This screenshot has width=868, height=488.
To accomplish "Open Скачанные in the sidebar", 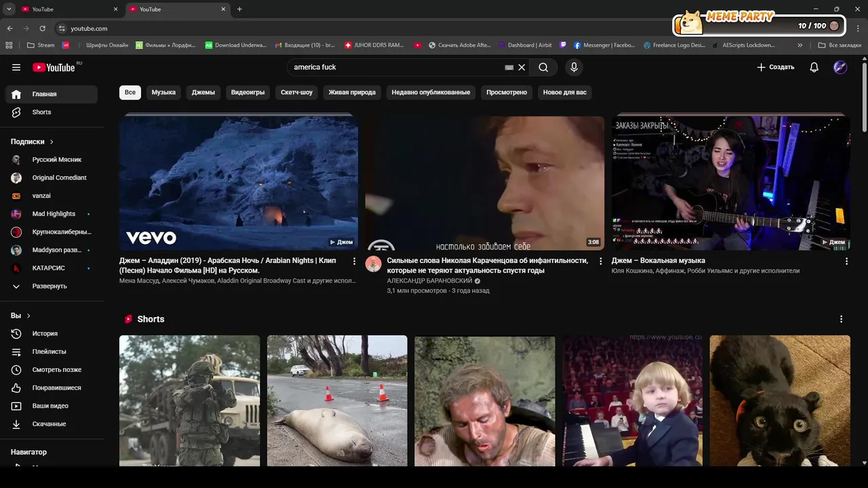I will pyautogui.click(x=52, y=424).
